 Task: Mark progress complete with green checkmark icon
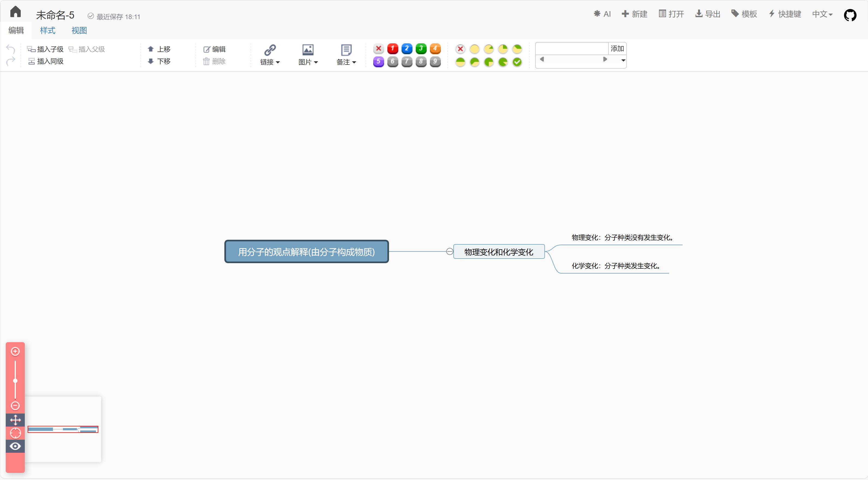[x=517, y=62]
